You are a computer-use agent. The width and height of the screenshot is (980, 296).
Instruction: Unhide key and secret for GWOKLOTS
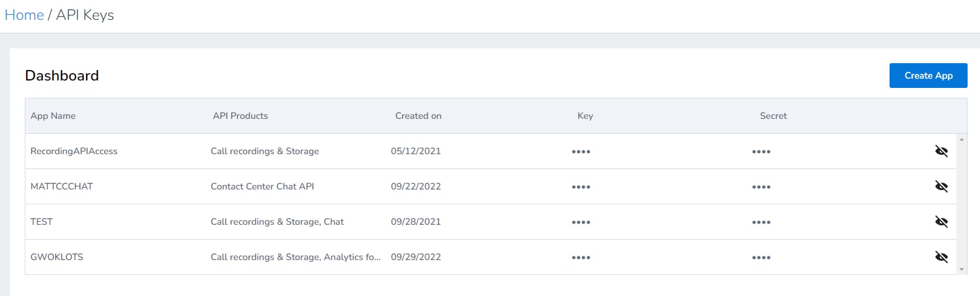coord(941,257)
